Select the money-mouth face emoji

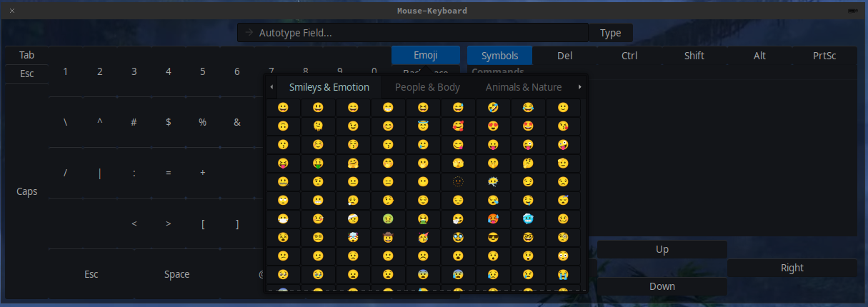[x=319, y=163]
